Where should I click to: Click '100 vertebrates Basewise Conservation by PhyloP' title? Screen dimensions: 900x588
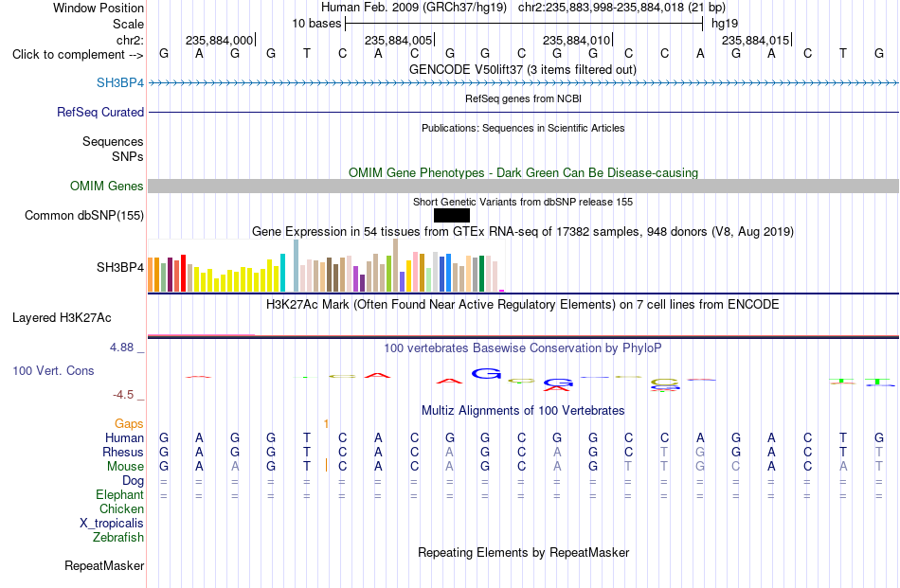click(x=523, y=347)
